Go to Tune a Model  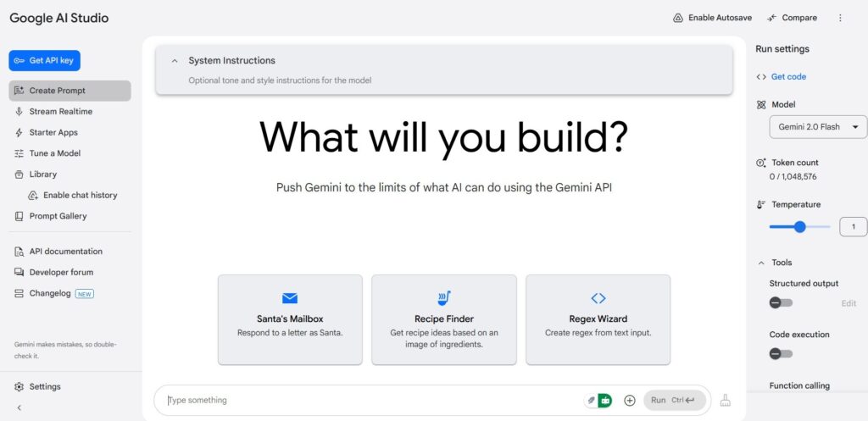(70, 154)
